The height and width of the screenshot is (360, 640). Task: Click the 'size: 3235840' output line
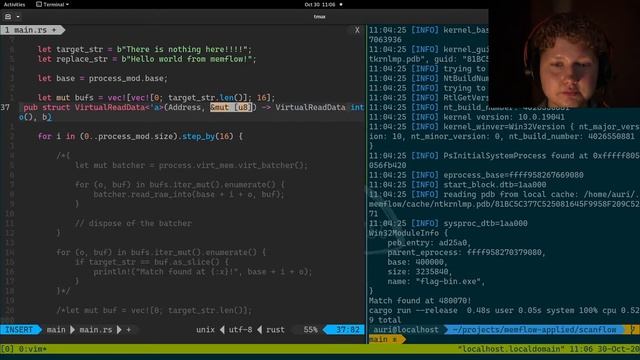(420, 272)
